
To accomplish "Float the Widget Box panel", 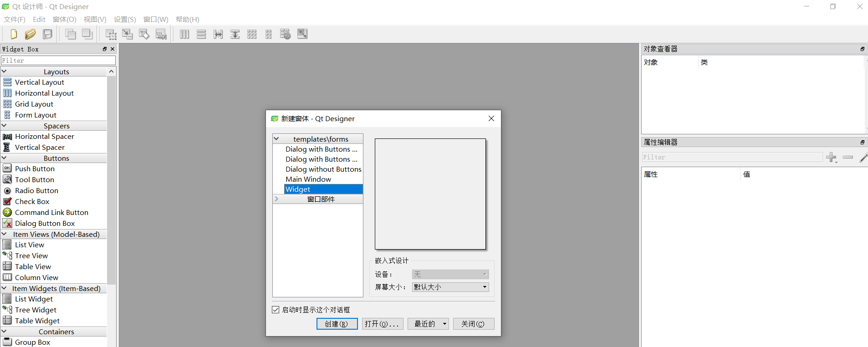I will [x=105, y=49].
